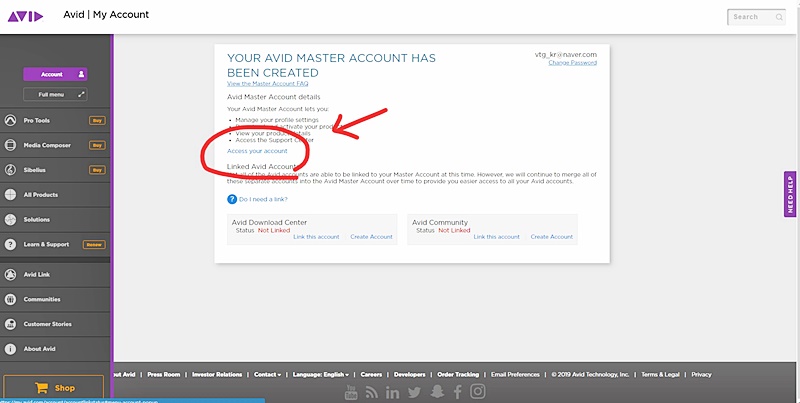This screenshot has width=800, height=403.
Task: Click the orange Shop cart button
Action: coord(54,388)
